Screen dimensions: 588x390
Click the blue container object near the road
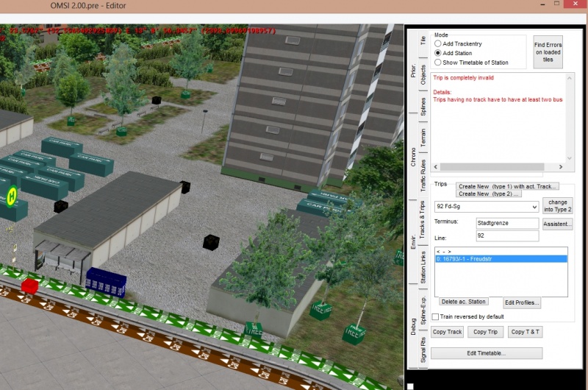coord(106,280)
